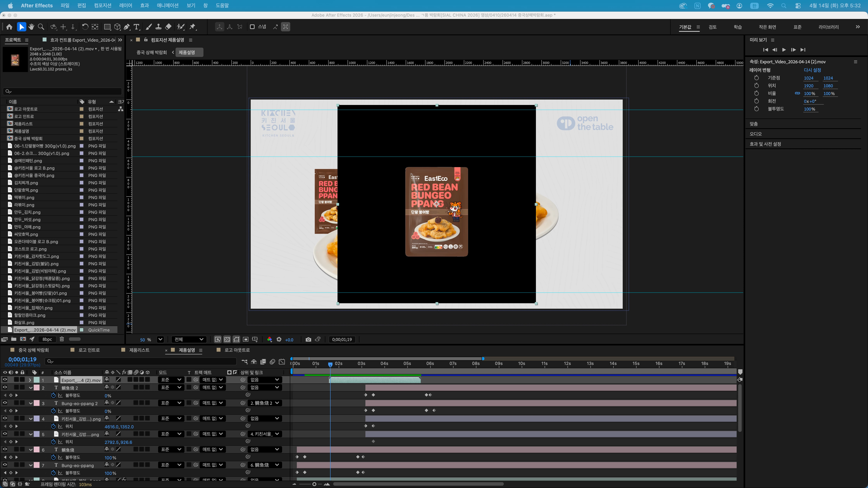Activate the Puppet Pin tool

[193, 27]
